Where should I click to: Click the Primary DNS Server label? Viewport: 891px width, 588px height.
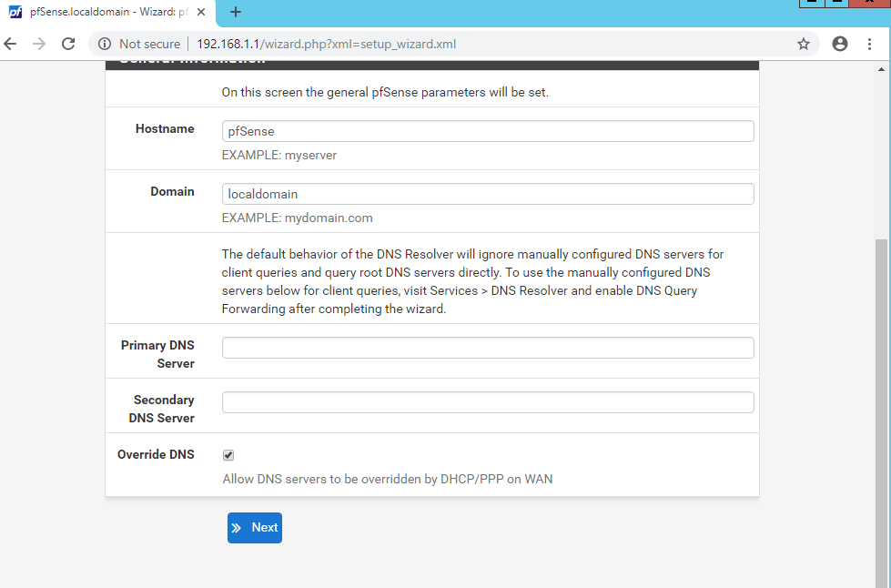pyautogui.click(x=157, y=354)
